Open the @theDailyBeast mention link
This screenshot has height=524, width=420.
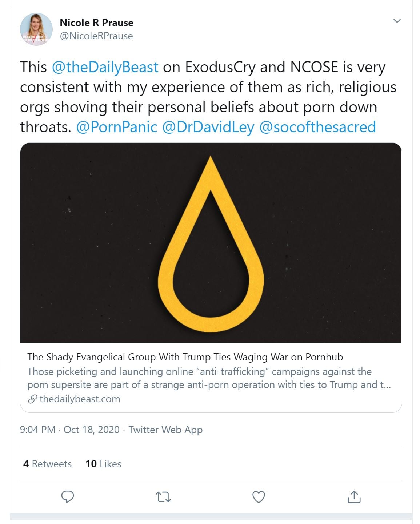[105, 67]
